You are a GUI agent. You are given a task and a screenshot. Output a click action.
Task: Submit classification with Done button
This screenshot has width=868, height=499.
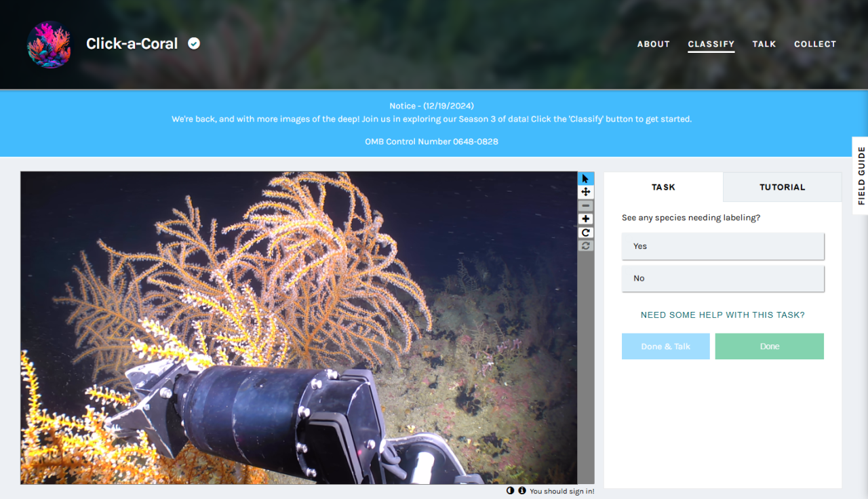770,346
